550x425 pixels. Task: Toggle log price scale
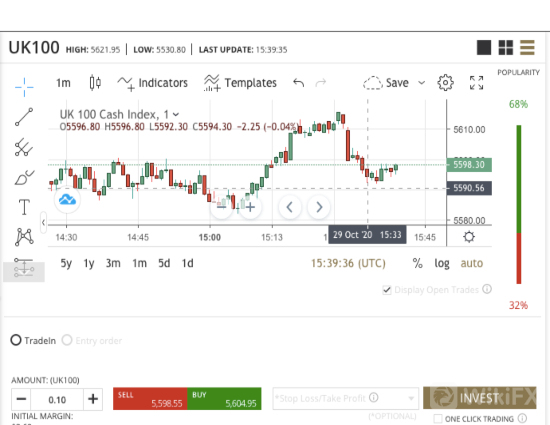point(442,263)
